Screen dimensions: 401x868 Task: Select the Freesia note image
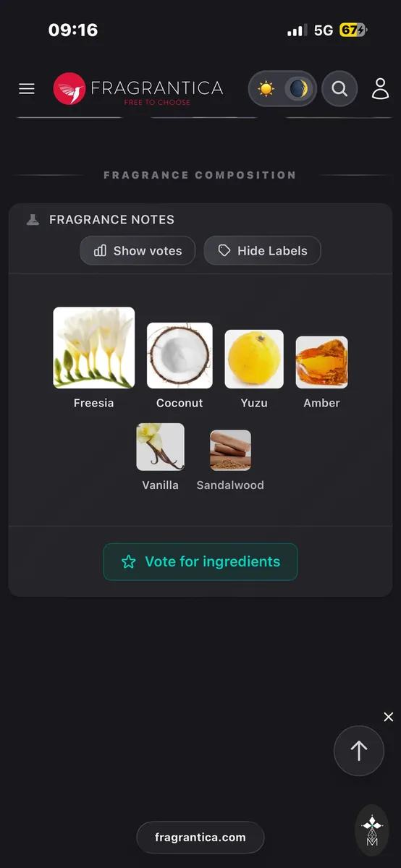94,348
